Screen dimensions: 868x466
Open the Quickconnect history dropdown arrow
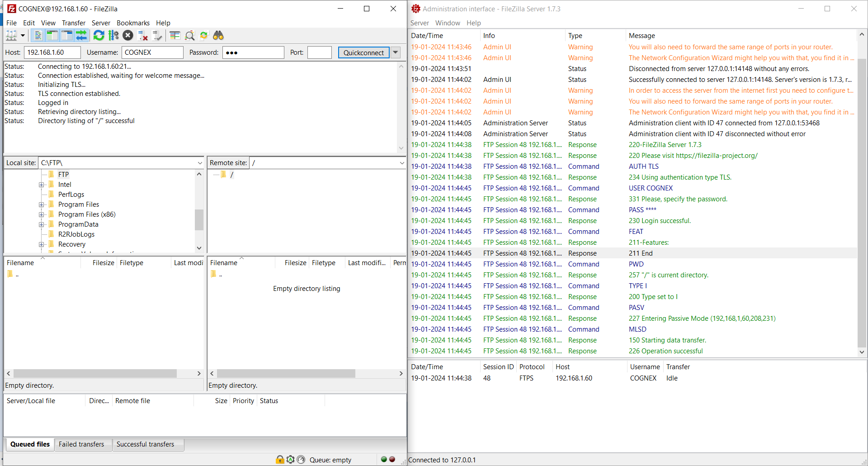pos(396,52)
